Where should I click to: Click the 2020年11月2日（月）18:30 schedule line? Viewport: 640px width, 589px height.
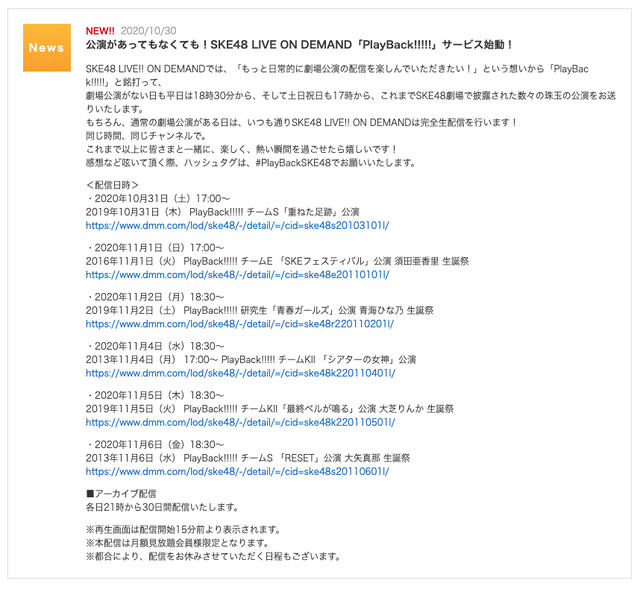click(155, 297)
